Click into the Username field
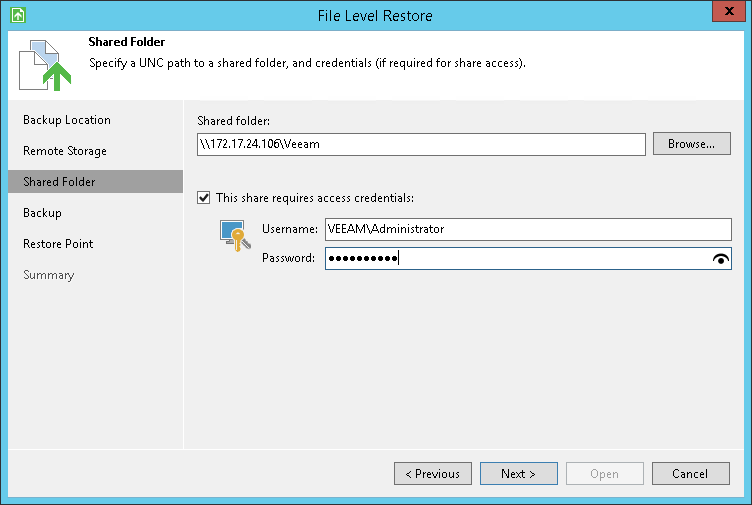Viewport: 752px width, 505px height. coord(527,229)
